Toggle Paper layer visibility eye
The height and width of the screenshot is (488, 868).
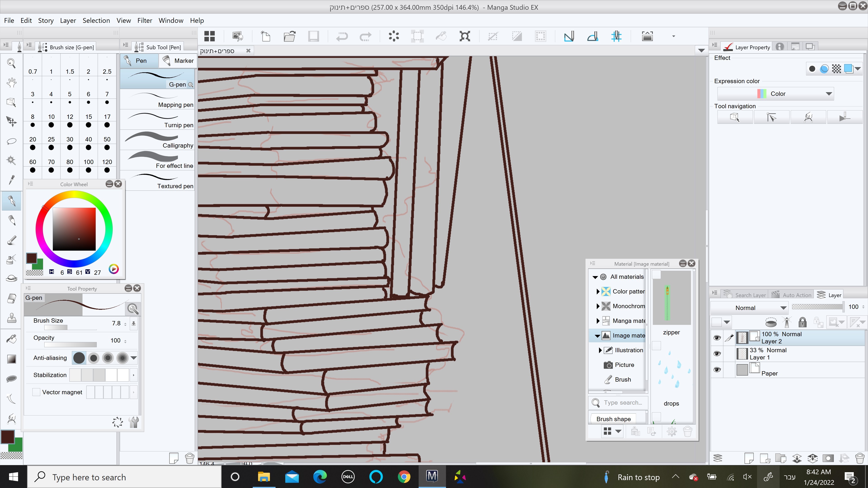tap(717, 370)
